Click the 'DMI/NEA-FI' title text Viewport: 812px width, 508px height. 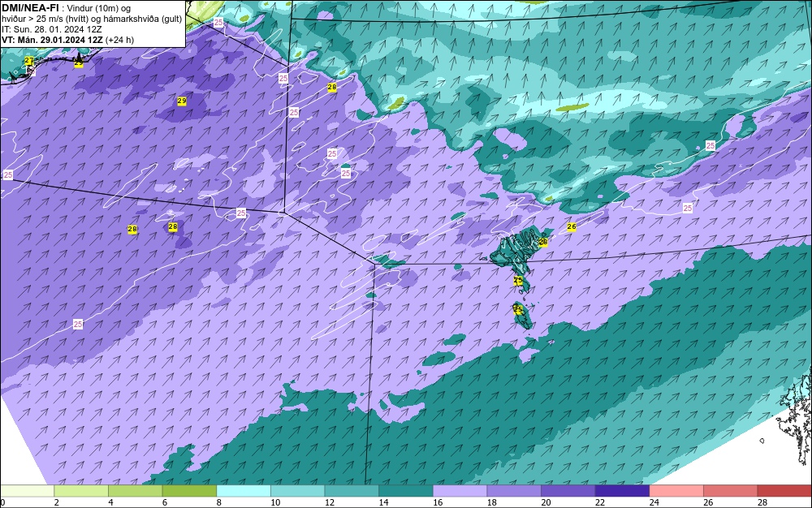coord(31,8)
